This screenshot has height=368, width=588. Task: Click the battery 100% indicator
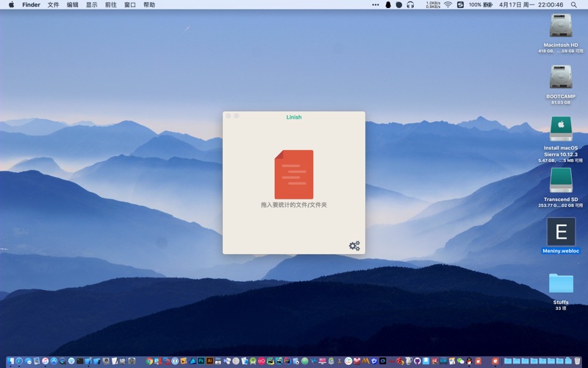pyautogui.click(x=481, y=4)
